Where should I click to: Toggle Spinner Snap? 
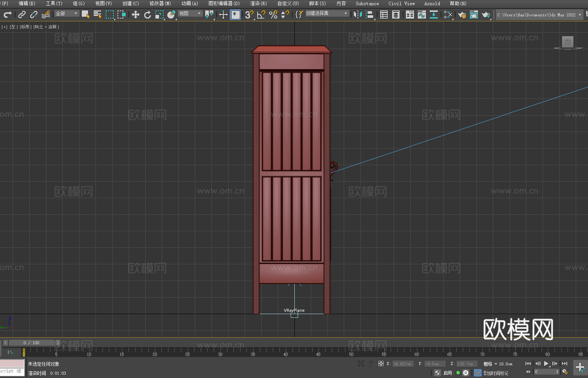285,14
